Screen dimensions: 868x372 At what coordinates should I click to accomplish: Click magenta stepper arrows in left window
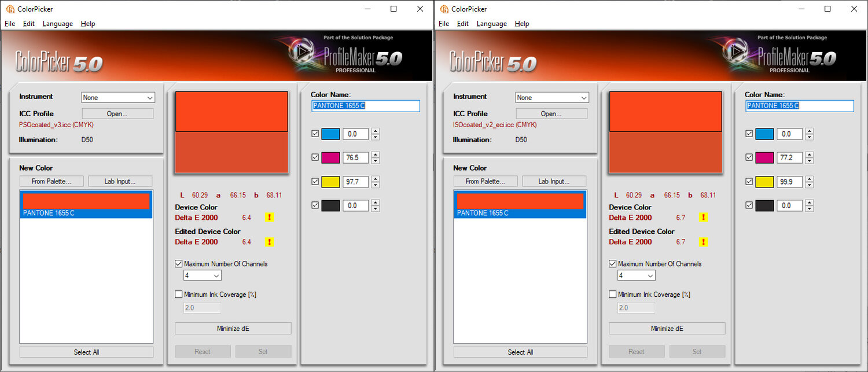376,157
